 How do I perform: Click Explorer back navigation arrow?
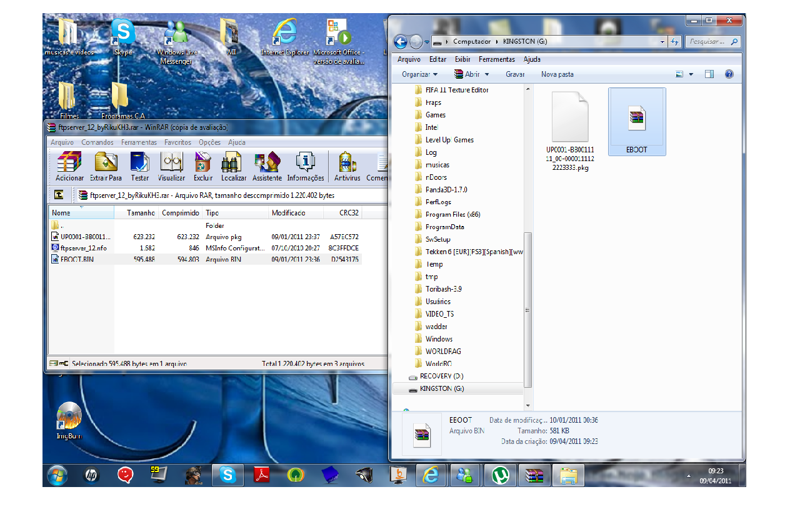[401, 42]
